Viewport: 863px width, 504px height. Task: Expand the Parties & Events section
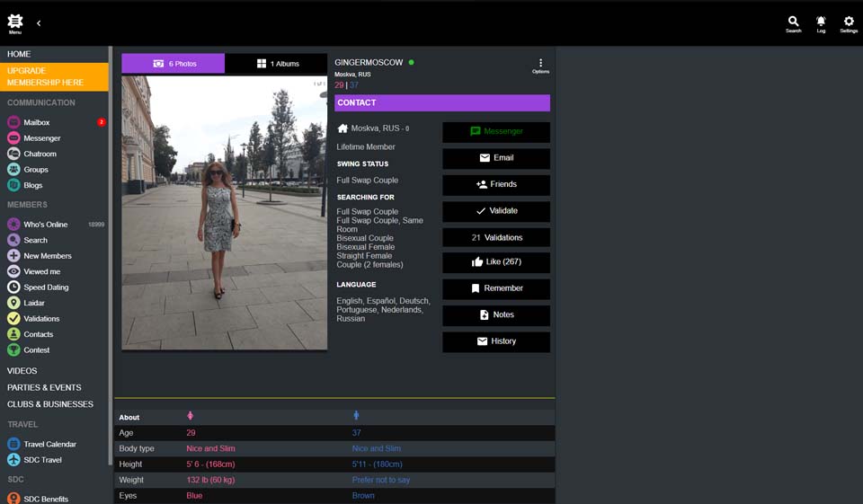[44, 387]
